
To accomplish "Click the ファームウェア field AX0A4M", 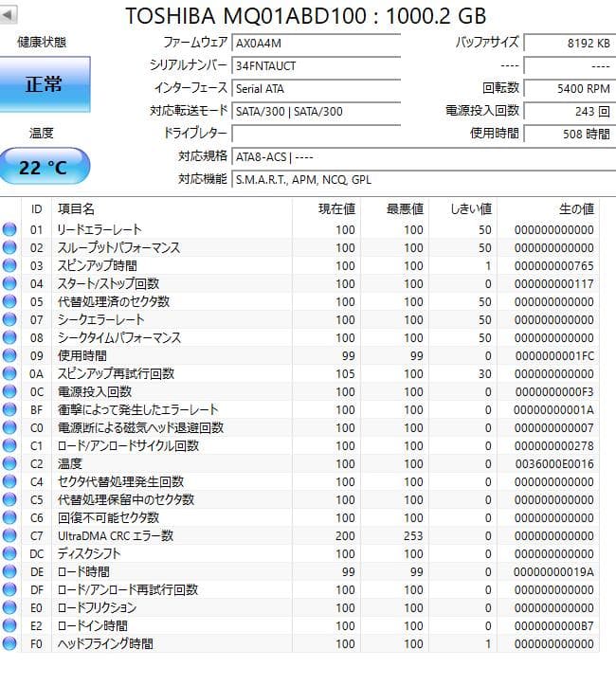I will (x=316, y=44).
